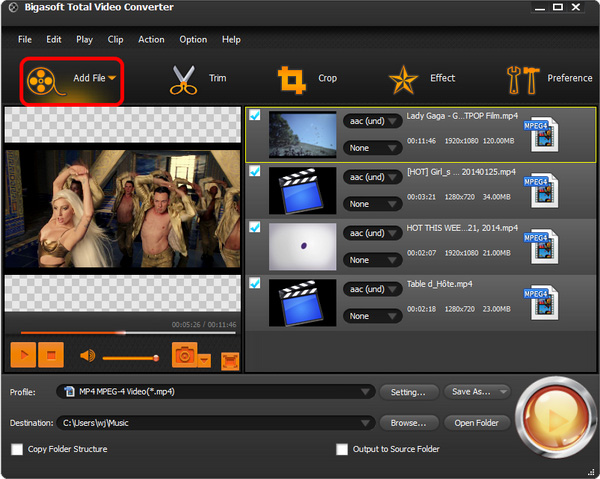Click MPEG4 format icon for [HOT] Girl_s file
This screenshot has height=479, width=600.
point(541,190)
